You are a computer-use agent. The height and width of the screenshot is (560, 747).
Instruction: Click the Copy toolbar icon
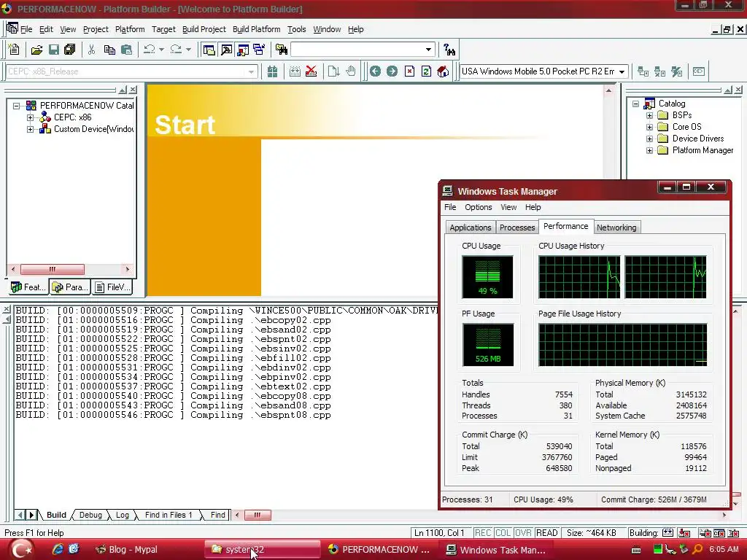pyautogui.click(x=109, y=50)
